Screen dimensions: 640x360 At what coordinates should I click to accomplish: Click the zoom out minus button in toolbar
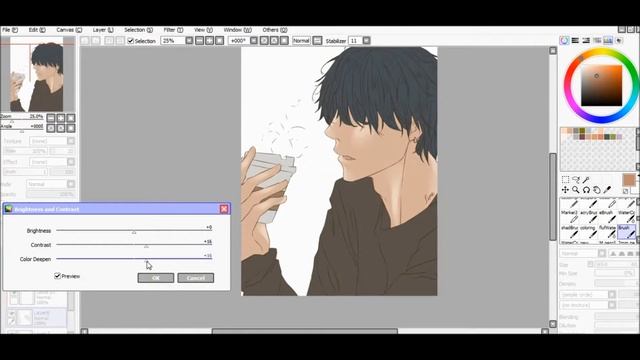[199, 40]
